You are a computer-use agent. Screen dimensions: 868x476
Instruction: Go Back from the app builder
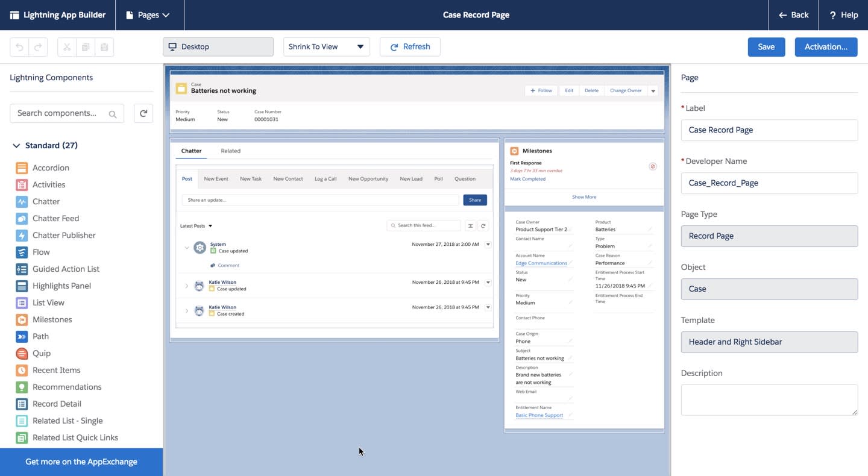pyautogui.click(x=793, y=15)
